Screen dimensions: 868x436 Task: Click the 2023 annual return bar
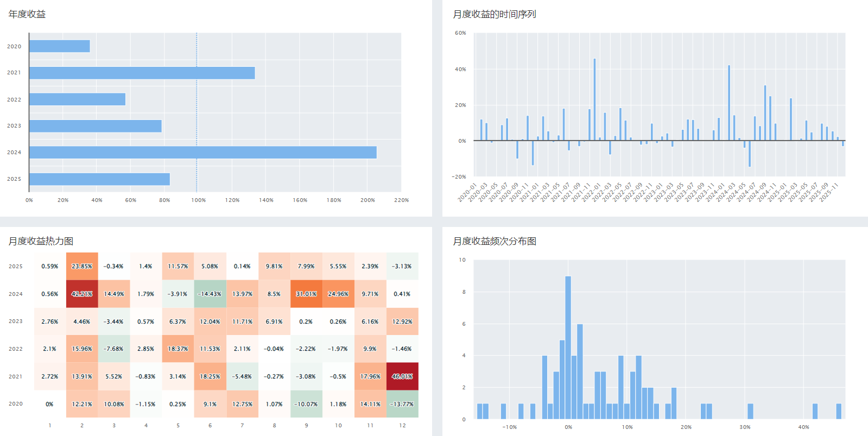(95, 126)
